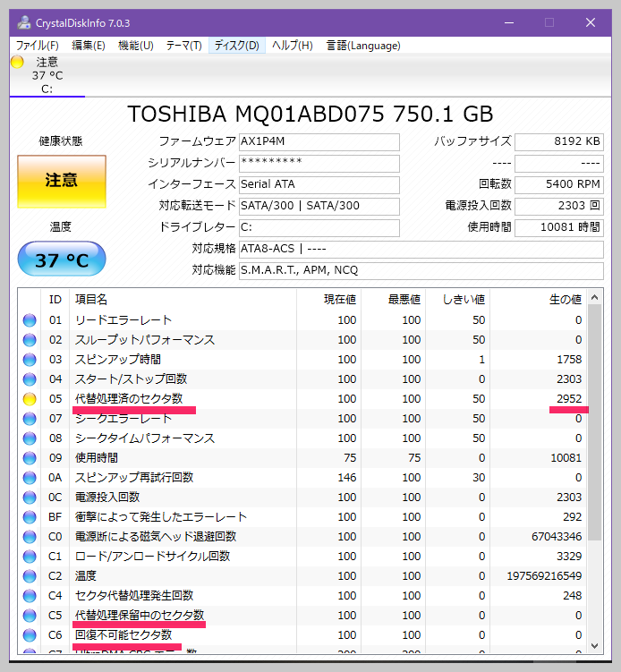Click the バッファサイズ value 8192 KB
Image resolution: width=621 pixels, height=672 pixels.
point(559,142)
